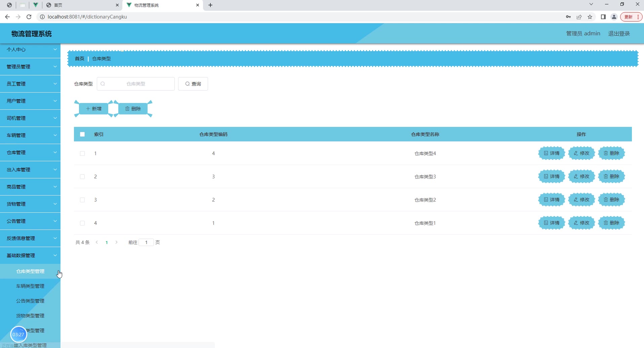The width and height of the screenshot is (644, 348).
Task: Open 详情 for row 仓库类型4
Action: [x=552, y=153]
